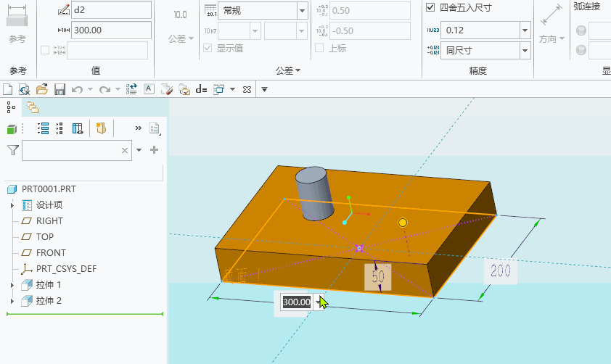The height and width of the screenshot is (364, 611).
Task: Expand the 拉伸 2 feature node
Action: click(x=12, y=301)
